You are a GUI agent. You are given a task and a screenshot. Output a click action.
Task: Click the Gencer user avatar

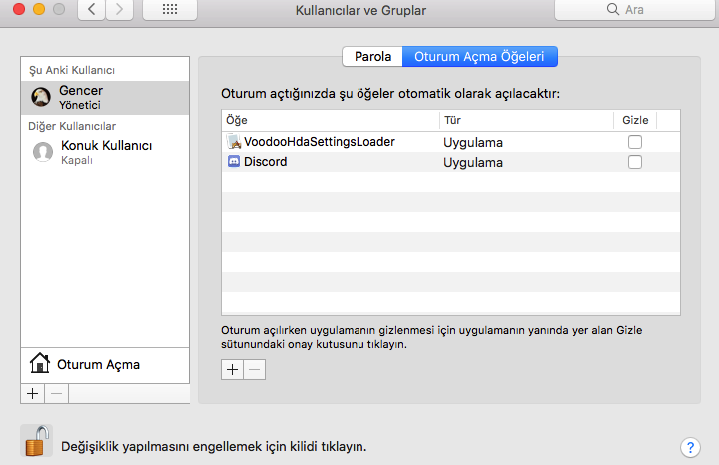point(42,97)
